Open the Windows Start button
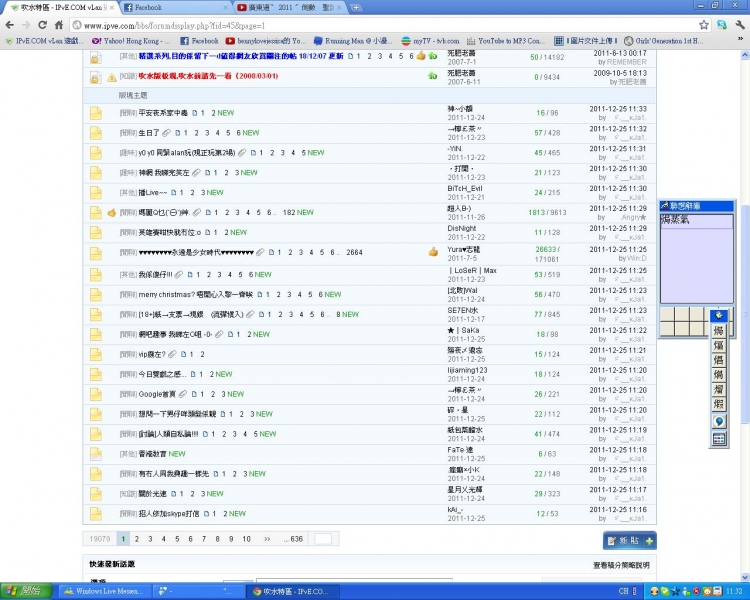Image resolution: width=750 pixels, height=600 pixels. [x=24, y=591]
